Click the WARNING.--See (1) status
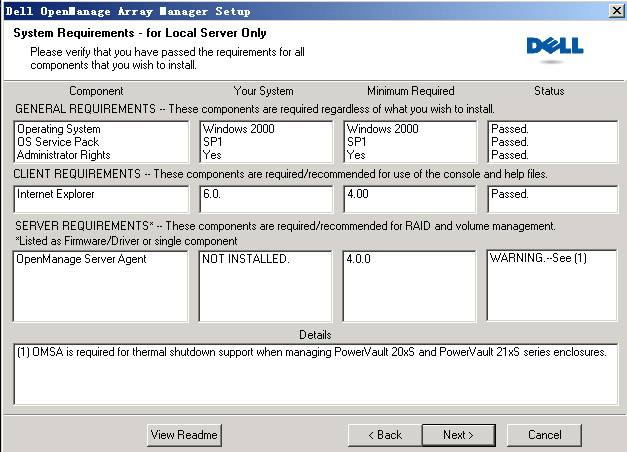The width and height of the screenshot is (627, 452). coord(538,258)
